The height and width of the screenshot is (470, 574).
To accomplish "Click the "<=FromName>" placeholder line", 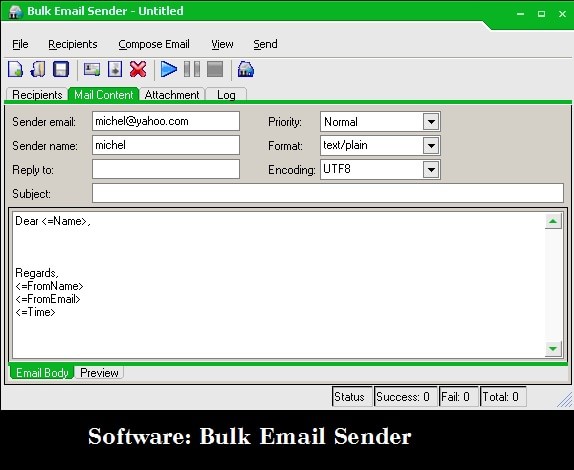I will coord(49,286).
